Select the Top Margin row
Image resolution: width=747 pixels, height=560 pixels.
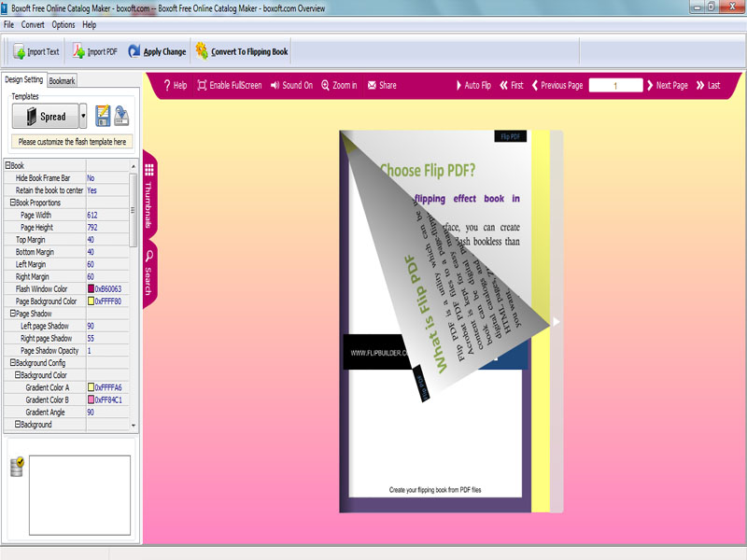(x=66, y=240)
